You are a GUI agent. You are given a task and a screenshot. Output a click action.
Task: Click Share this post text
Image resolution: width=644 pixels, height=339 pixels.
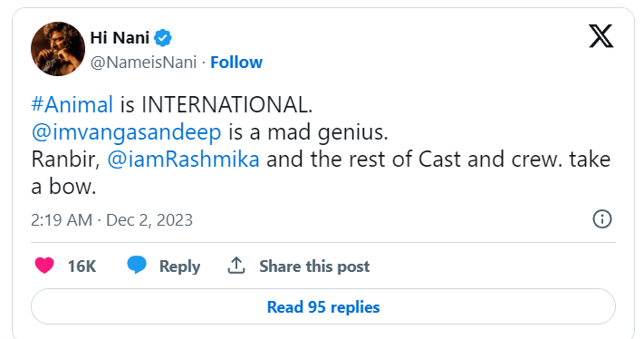[314, 266]
